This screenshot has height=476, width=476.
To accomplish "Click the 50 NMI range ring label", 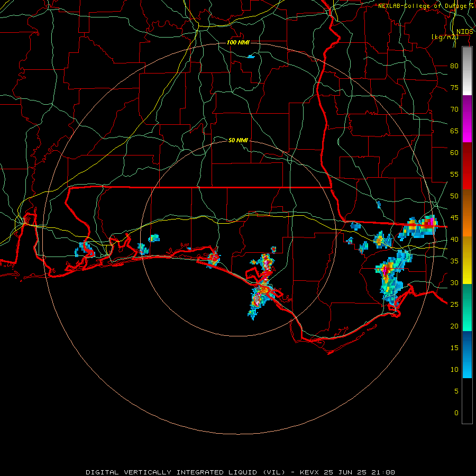I will (x=238, y=140).
